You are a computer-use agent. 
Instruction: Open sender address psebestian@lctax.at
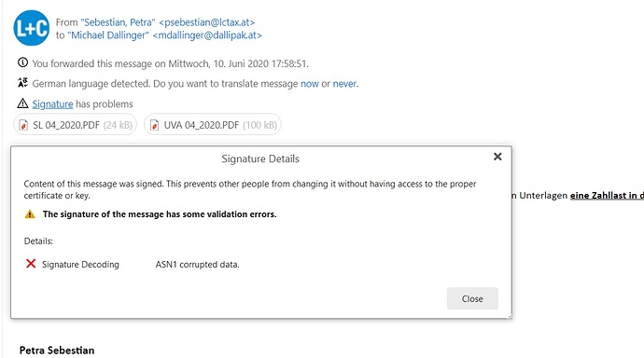207,22
